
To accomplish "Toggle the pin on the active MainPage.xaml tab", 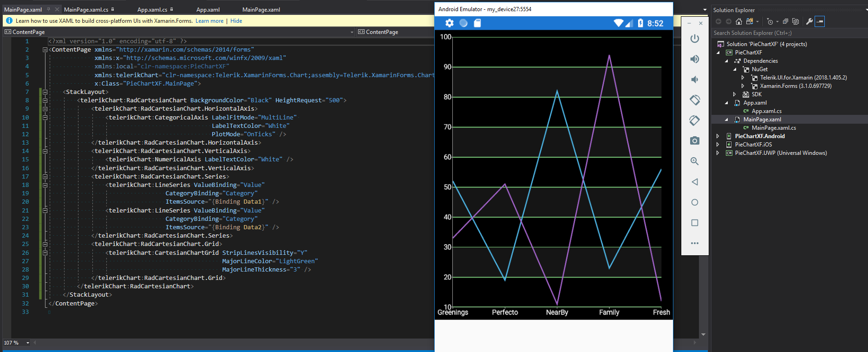I will click(49, 9).
